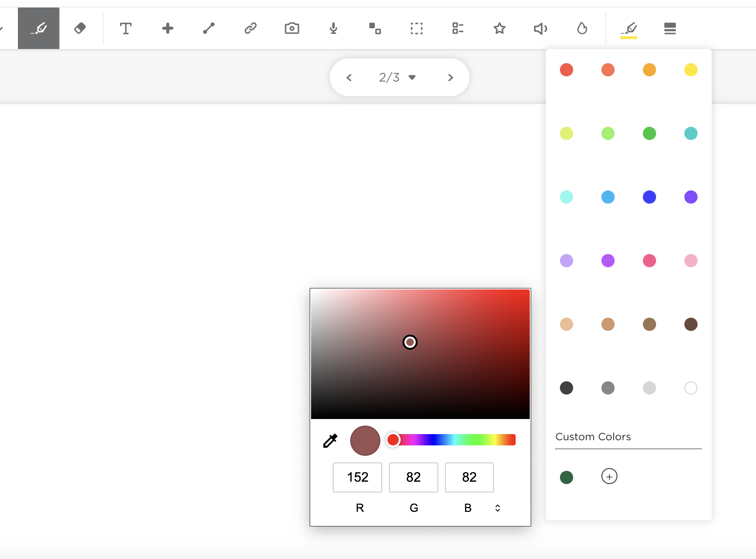Choose the hot pink swatch

coord(649,261)
